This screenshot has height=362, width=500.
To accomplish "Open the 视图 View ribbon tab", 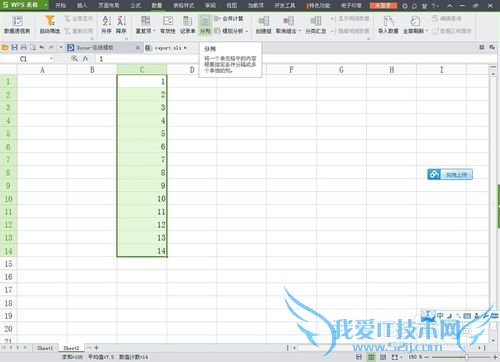I will [232, 6].
